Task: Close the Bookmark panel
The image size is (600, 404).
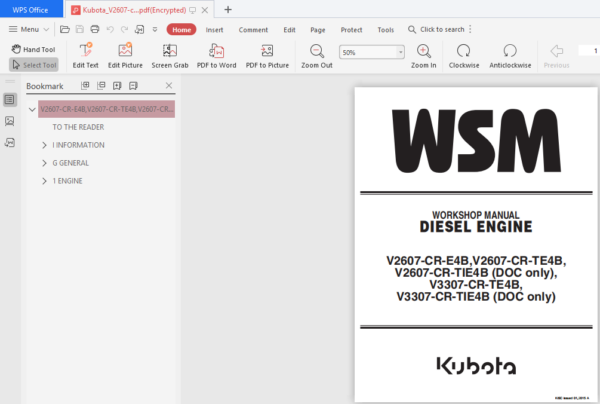Action: pyautogui.click(x=169, y=85)
